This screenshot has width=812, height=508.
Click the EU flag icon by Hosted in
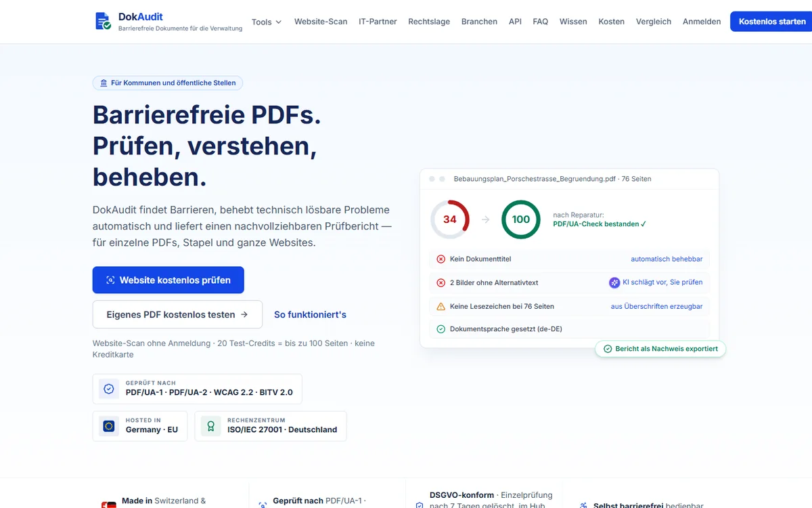pos(109,426)
